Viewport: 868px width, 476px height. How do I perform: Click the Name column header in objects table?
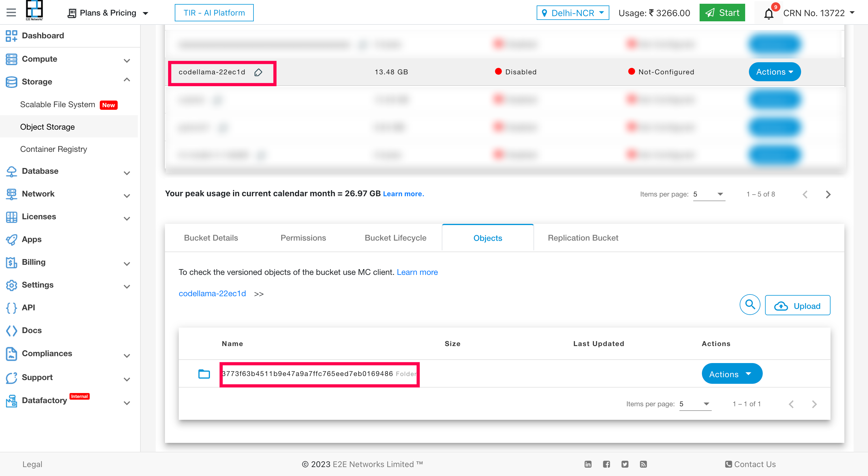tap(232, 344)
